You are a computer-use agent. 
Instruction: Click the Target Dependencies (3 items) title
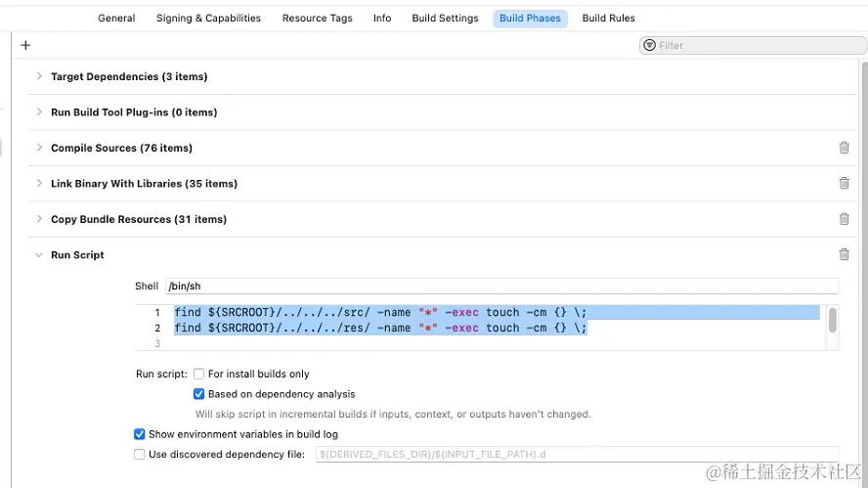tap(129, 76)
